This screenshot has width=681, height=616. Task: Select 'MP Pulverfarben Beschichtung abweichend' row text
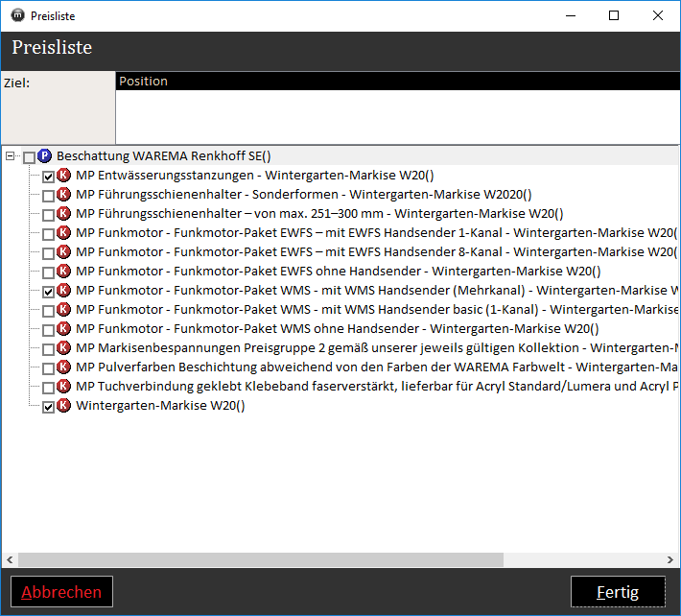coord(377,367)
